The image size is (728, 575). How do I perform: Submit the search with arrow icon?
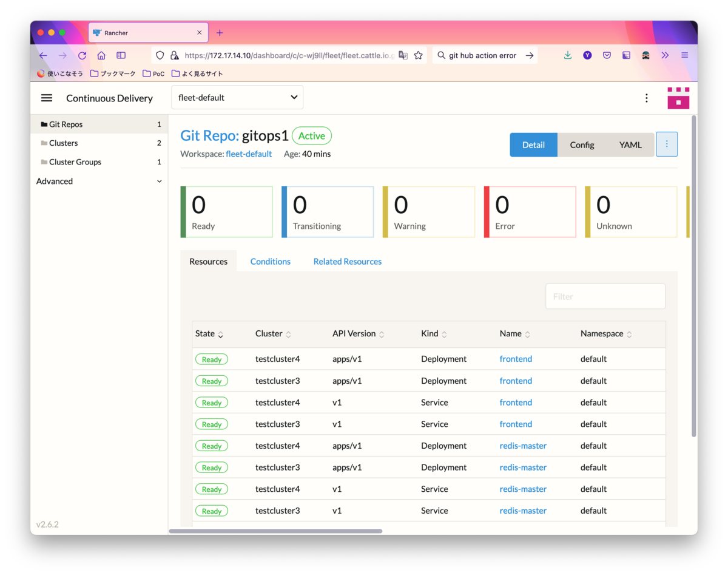(x=530, y=55)
